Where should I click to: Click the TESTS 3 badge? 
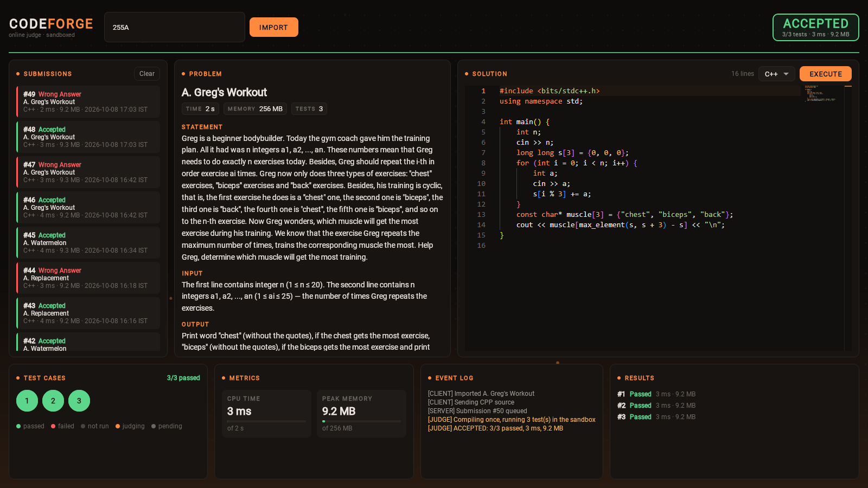pyautogui.click(x=309, y=109)
